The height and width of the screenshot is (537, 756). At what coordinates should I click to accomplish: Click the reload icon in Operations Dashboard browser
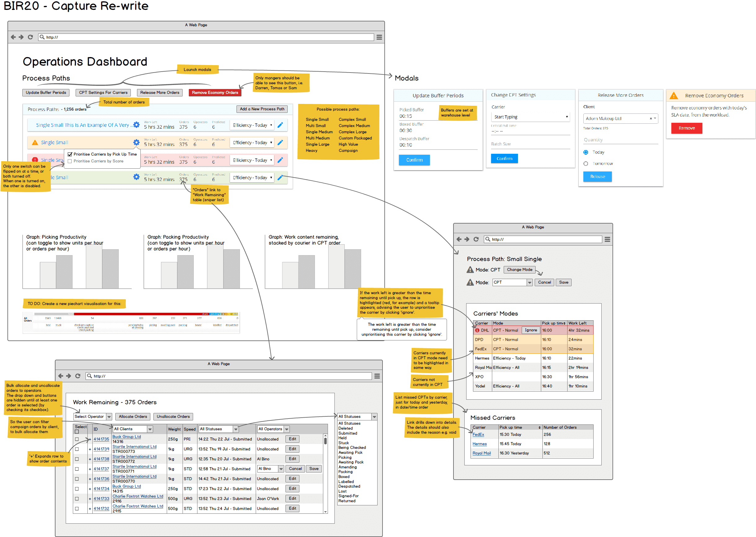[x=30, y=38]
